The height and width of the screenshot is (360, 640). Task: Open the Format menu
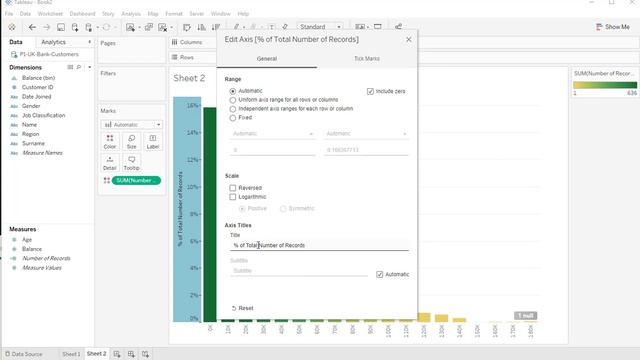(x=174, y=13)
